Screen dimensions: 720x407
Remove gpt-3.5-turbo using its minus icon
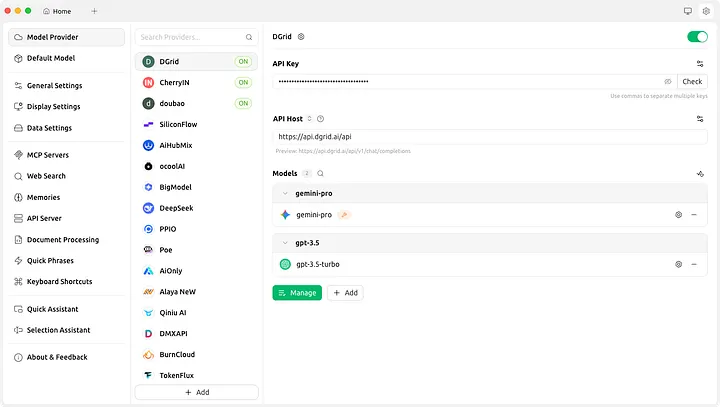694,264
